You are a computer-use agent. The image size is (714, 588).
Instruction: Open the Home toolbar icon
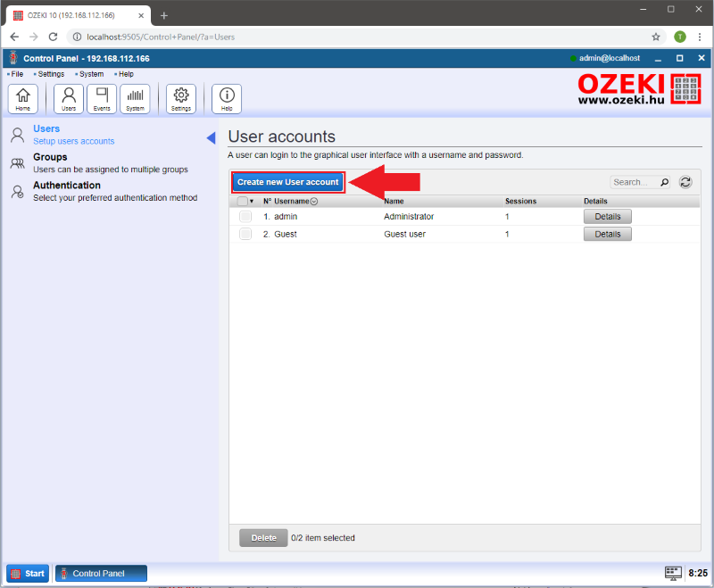pos(22,98)
